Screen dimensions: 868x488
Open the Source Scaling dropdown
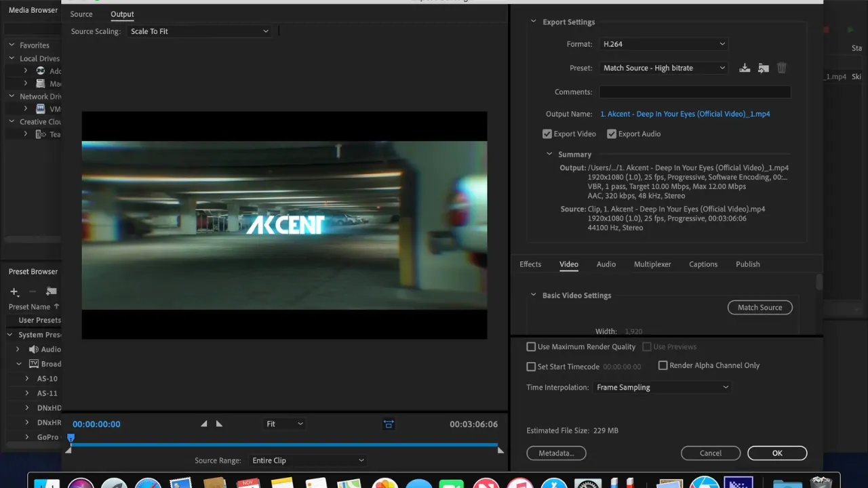pos(199,31)
